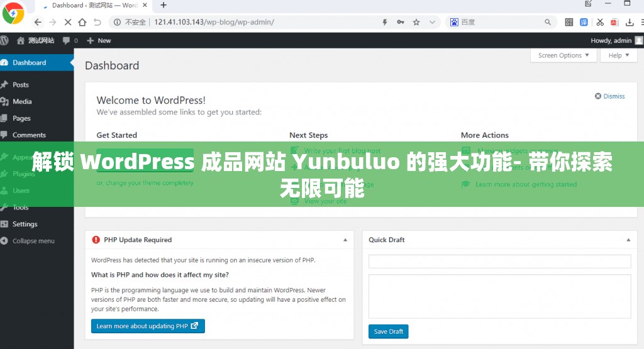The image size is (644, 349).
Task: Expand the address bar dropdown chevron
Action: pos(432,22)
